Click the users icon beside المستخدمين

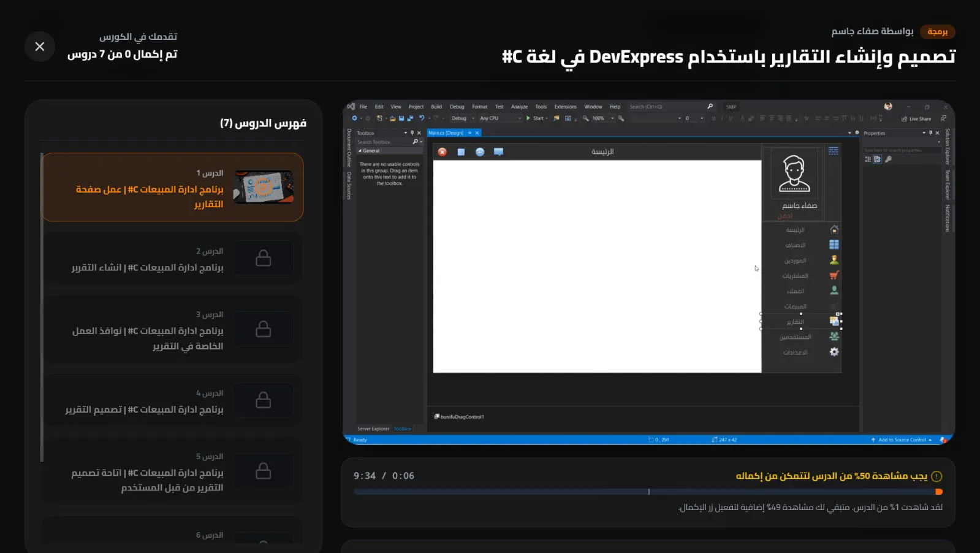pos(834,337)
